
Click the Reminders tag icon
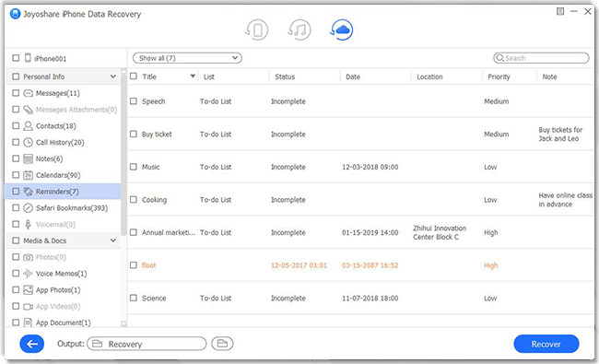click(x=29, y=192)
